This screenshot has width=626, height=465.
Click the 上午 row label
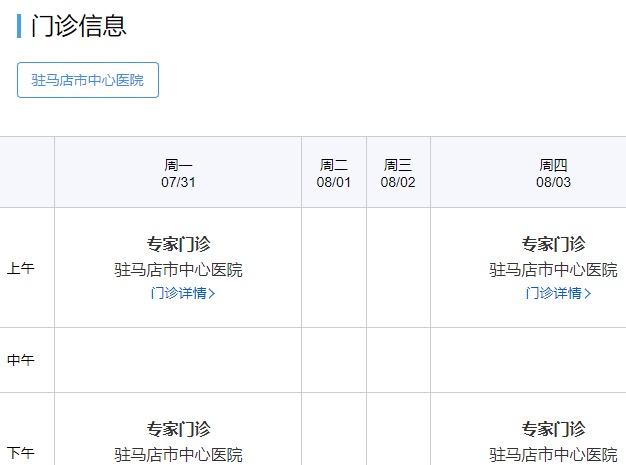21,268
